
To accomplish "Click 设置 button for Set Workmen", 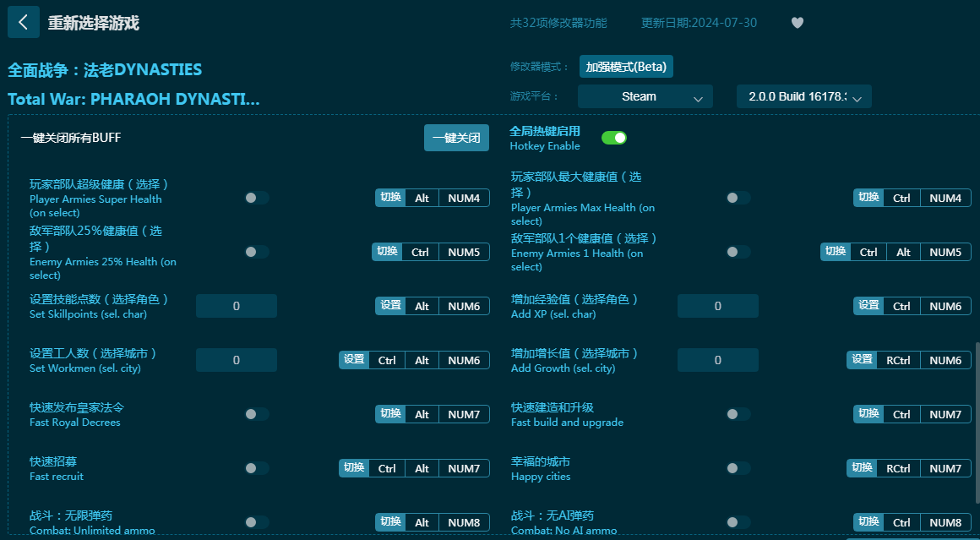I will [354, 360].
